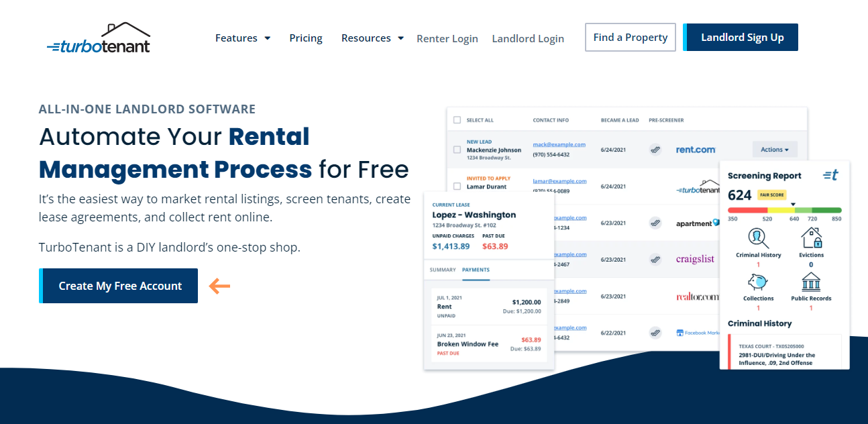Click the unpaid charges amount $1,413.89
868x424 pixels.
[x=451, y=247]
